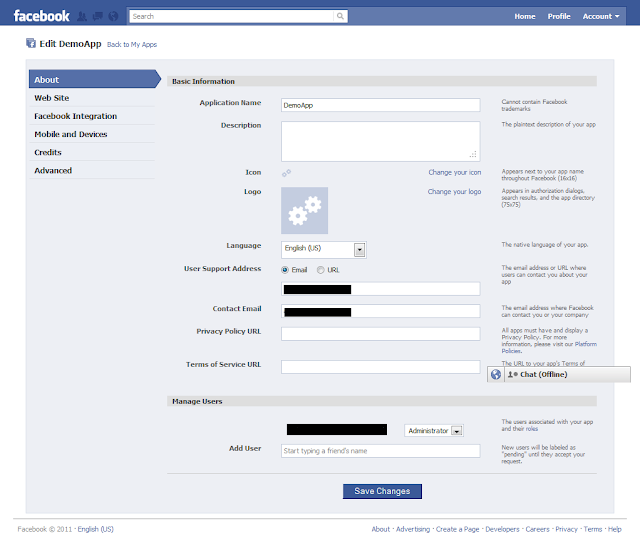Click the search magnifier button
Viewport: 640px width, 556px height.
[x=340, y=16]
